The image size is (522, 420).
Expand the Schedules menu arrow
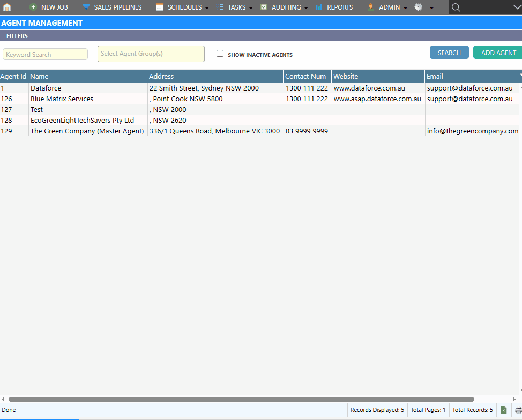point(207,8)
